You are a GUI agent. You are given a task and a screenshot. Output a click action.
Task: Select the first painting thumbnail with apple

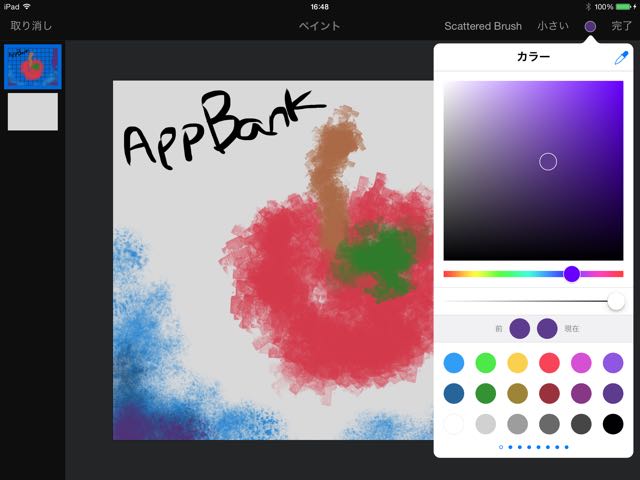(x=33, y=67)
